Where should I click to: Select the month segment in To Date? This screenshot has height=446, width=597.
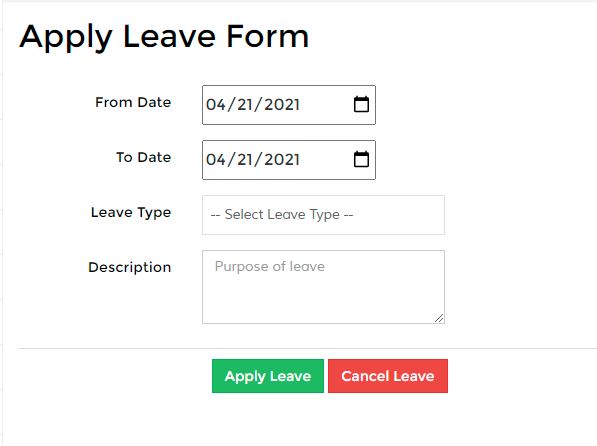click(x=216, y=160)
